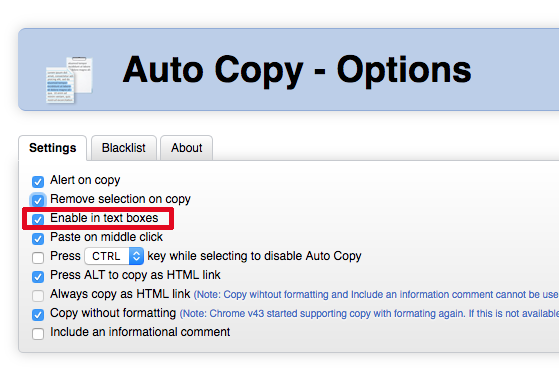The width and height of the screenshot is (559, 379).
Task: Click the Include an informational comment label
Action: 140,332
